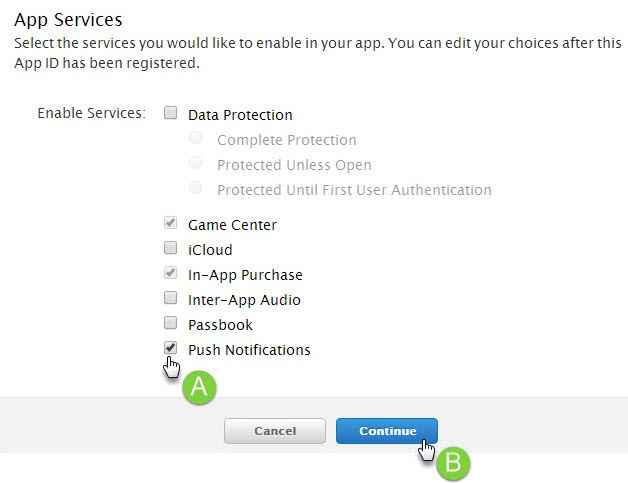The width and height of the screenshot is (628, 483).
Task: Tick the Passbook checkbox
Action: pos(171,324)
